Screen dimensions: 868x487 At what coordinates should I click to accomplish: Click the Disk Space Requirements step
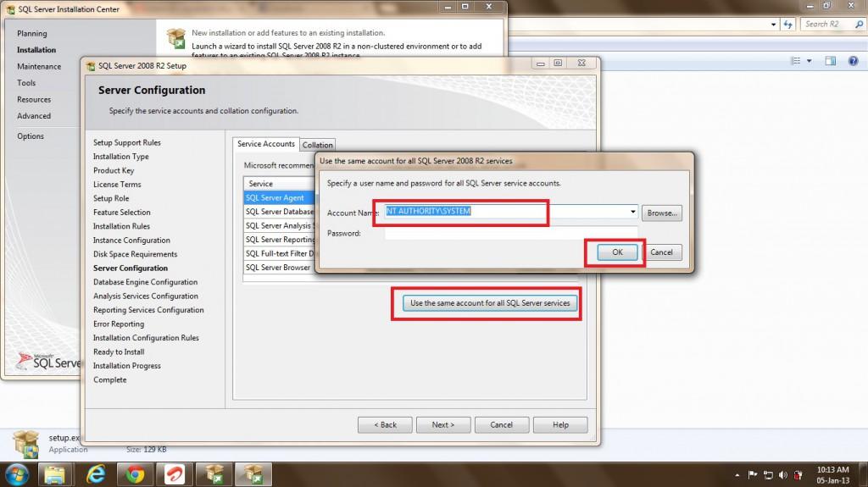135,254
